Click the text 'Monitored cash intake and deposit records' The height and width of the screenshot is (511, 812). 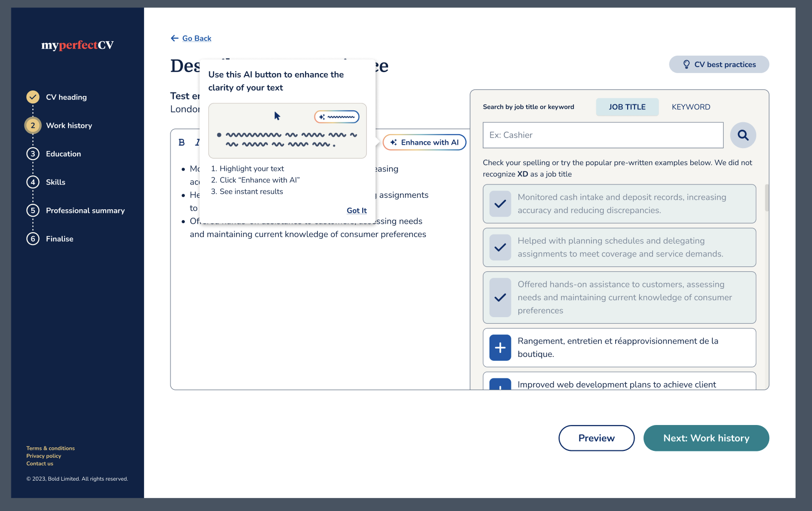click(x=600, y=197)
